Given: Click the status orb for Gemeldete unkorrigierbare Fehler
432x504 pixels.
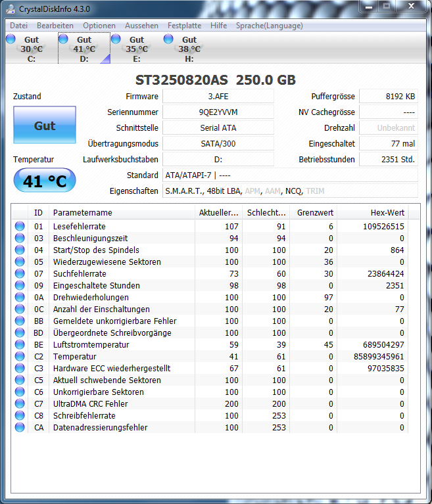Looking at the screenshot, I should pyautogui.click(x=20, y=321).
